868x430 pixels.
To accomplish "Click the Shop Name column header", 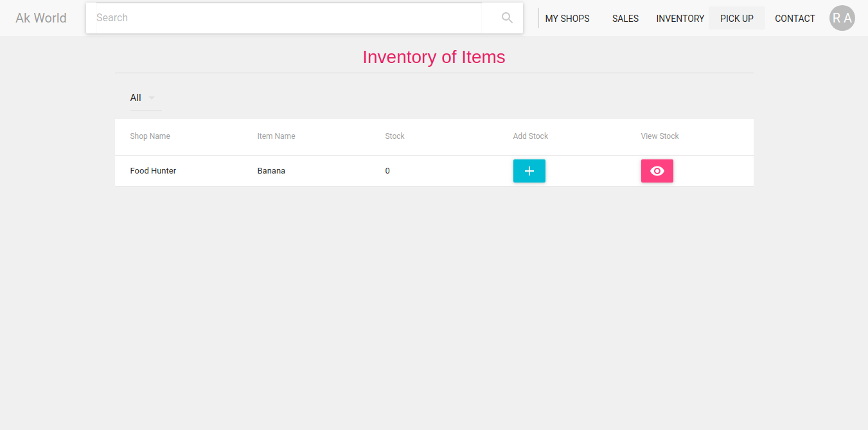I will tap(150, 136).
